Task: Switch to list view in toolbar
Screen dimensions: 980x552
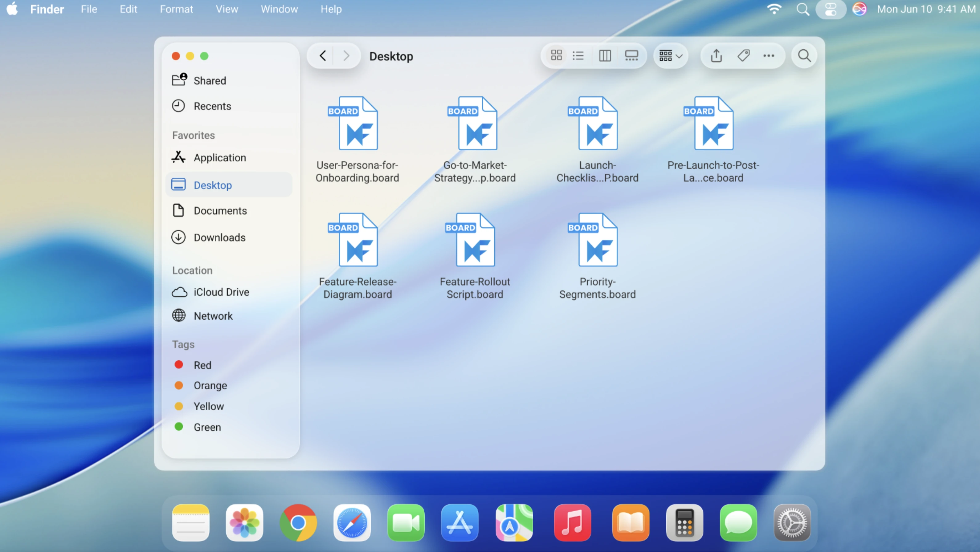Action: pos(578,56)
